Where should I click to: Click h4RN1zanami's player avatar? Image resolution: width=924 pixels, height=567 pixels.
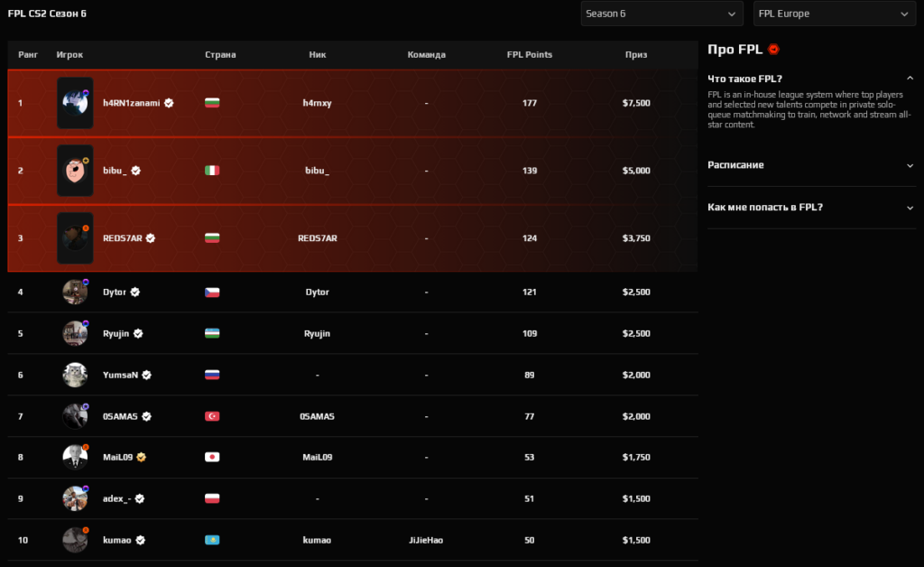[75, 103]
